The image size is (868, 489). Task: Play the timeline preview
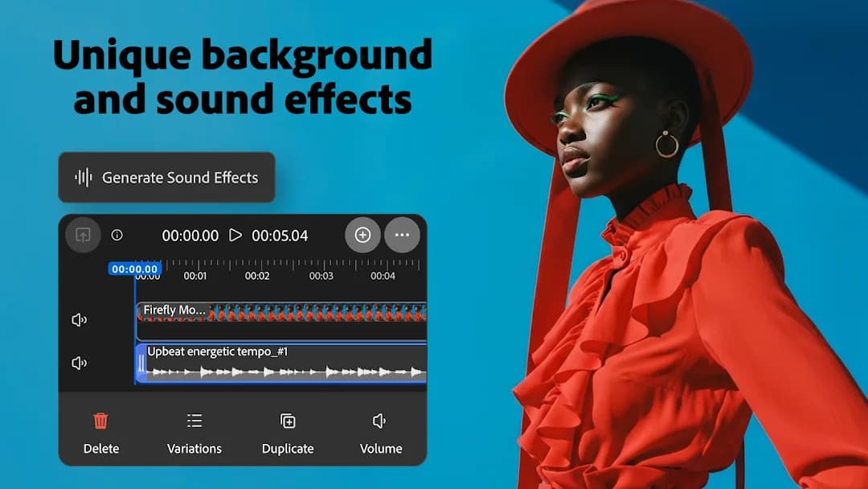click(235, 235)
